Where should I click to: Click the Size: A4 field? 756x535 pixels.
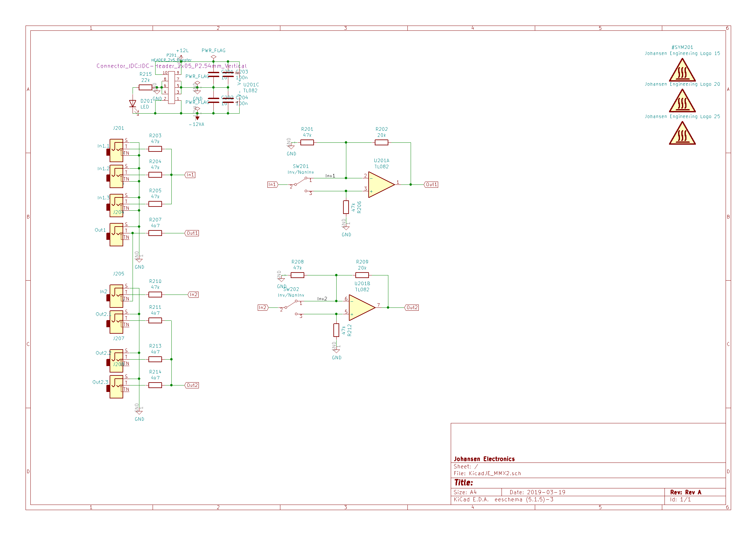click(x=465, y=492)
